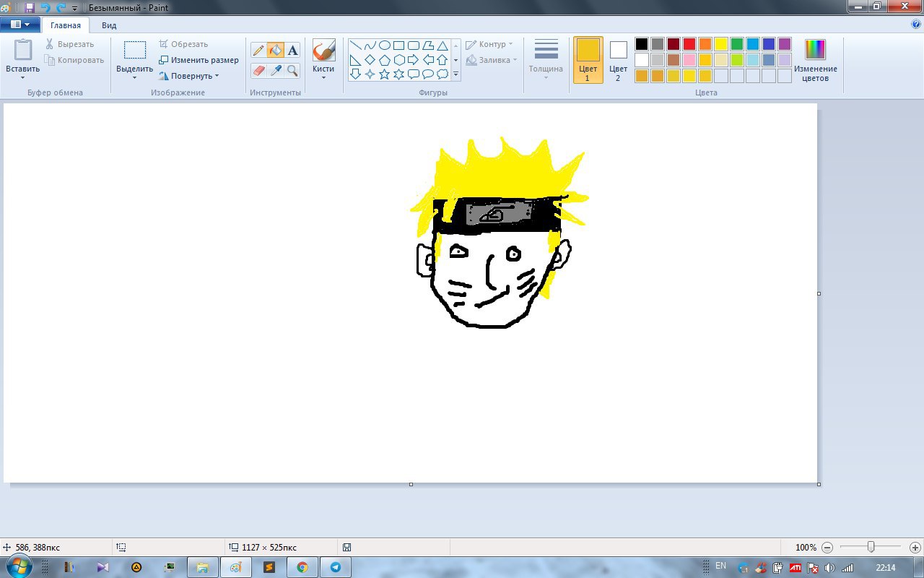Screen dimensions: 924x578
Task: Click Undo arrow in quick access toolbar
Action: 45,8
